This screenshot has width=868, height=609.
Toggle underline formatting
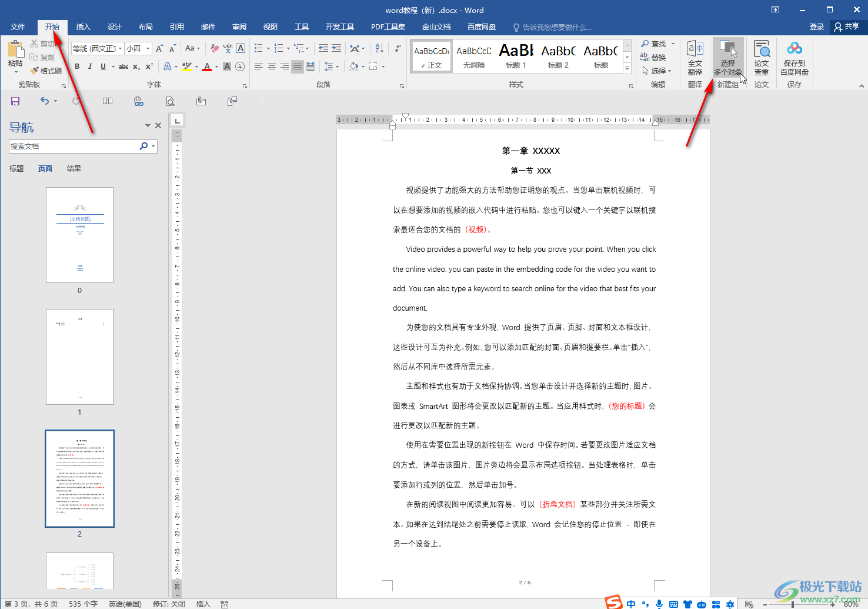coord(103,66)
